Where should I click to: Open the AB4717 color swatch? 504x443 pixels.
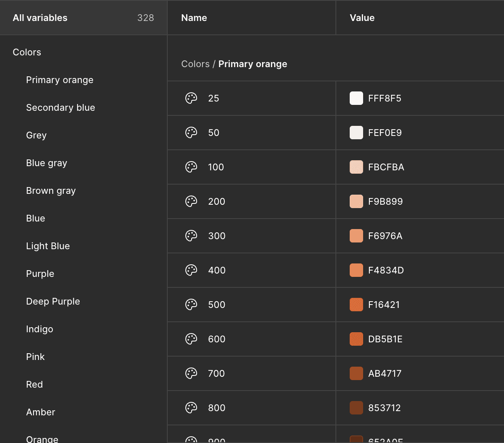[356, 373]
